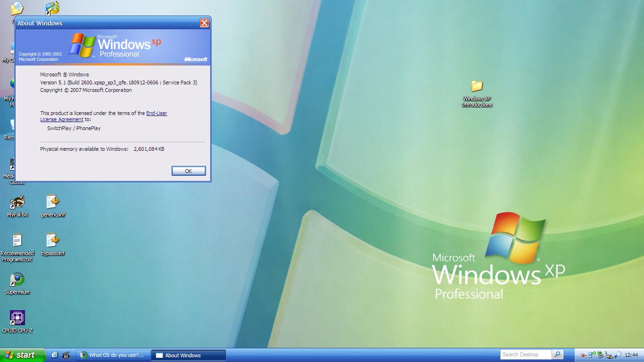Click About Windows taskbar button
The width and height of the screenshot is (644, 362).
(x=188, y=355)
